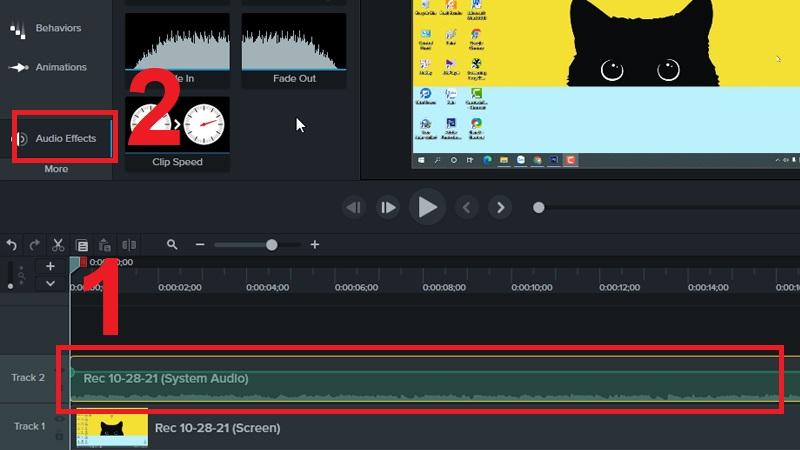Select the Fade In audio effect thumbnail
This screenshot has width=800, height=450.
(x=177, y=50)
